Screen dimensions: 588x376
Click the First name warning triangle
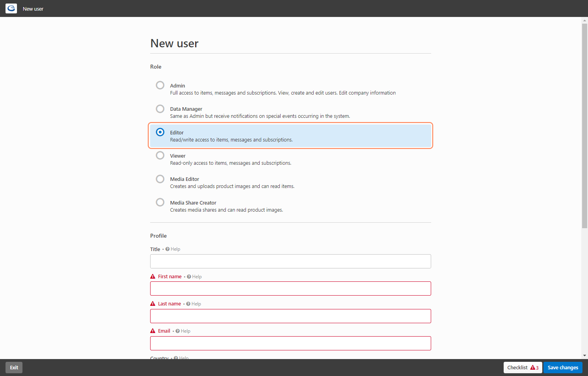tap(153, 276)
